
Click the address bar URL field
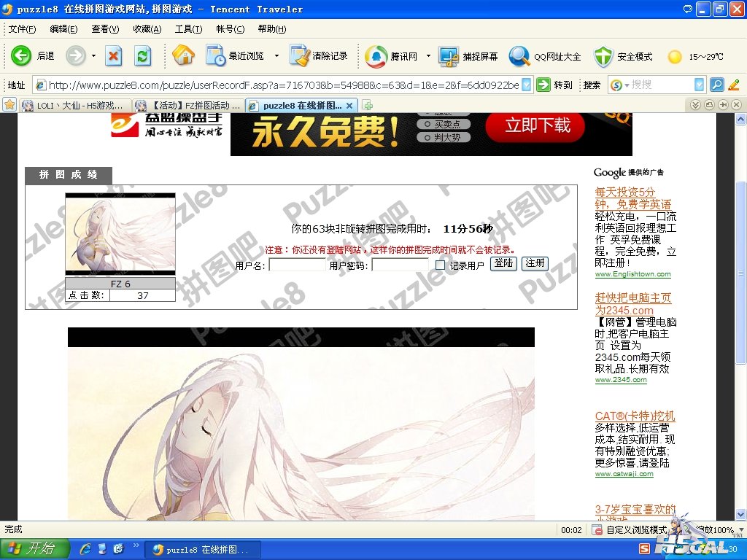click(x=284, y=85)
